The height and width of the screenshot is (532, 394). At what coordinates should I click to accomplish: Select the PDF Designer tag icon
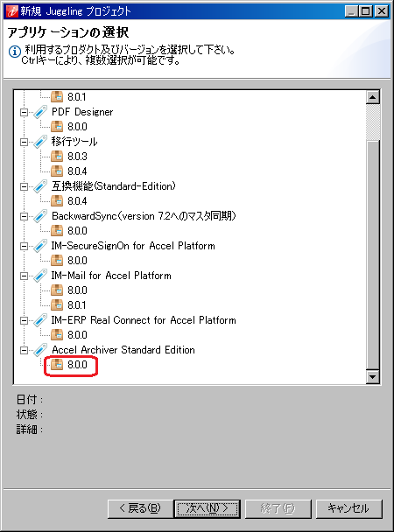click(40, 112)
